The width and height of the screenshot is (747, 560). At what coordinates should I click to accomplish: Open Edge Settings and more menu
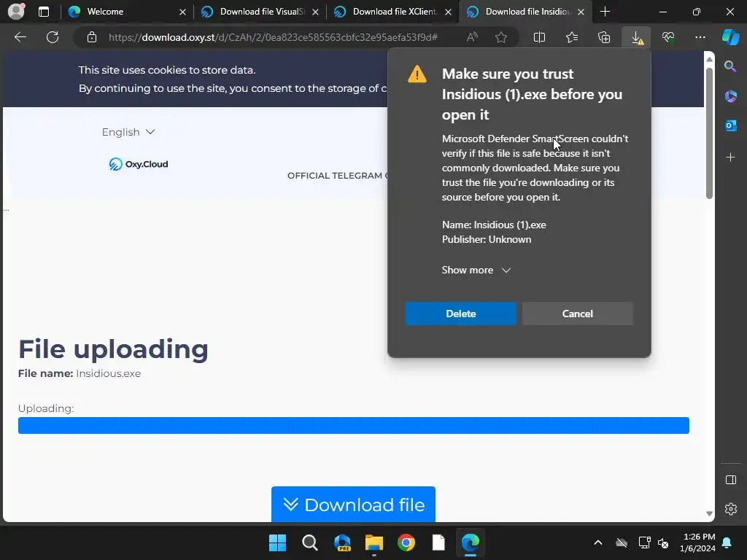[700, 37]
